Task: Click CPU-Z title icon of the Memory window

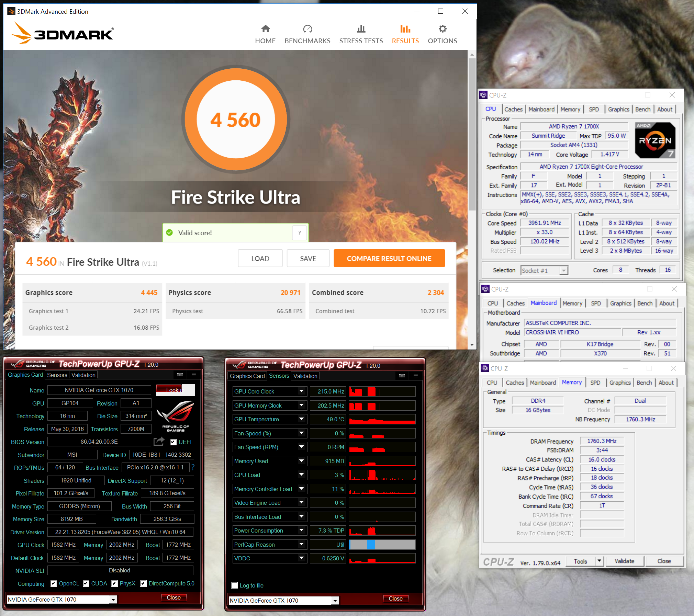Action: coord(484,368)
